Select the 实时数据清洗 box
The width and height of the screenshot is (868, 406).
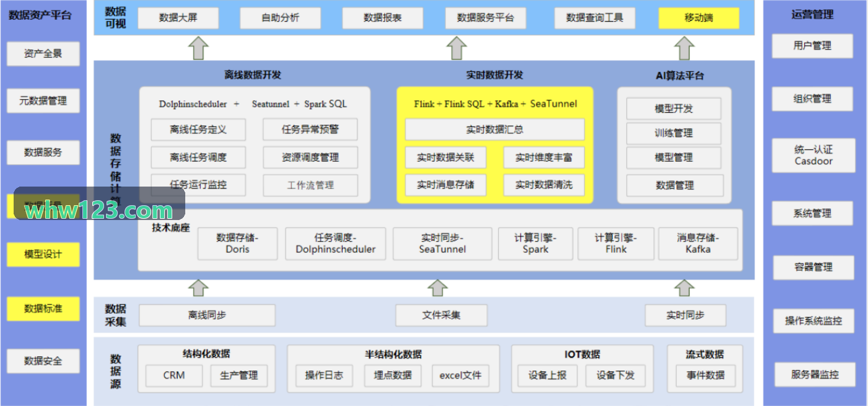pos(544,185)
